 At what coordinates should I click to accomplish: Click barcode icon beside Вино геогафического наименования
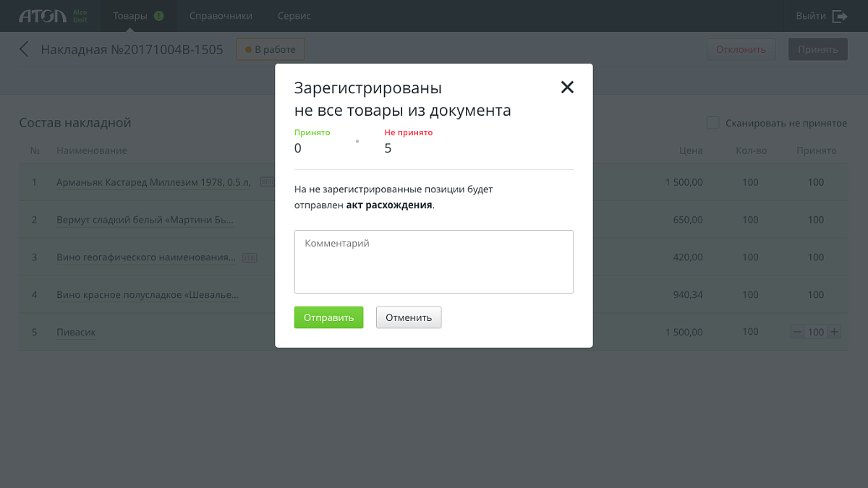click(x=250, y=257)
